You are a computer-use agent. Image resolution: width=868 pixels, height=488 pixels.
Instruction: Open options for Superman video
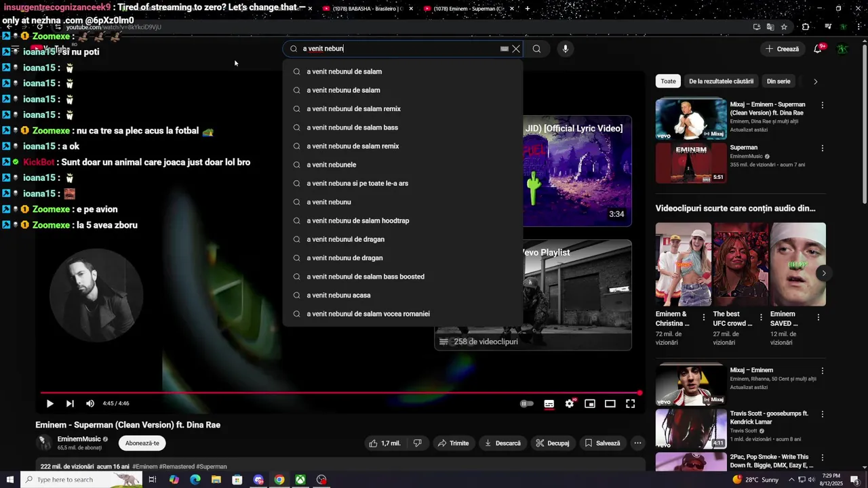pos(823,148)
